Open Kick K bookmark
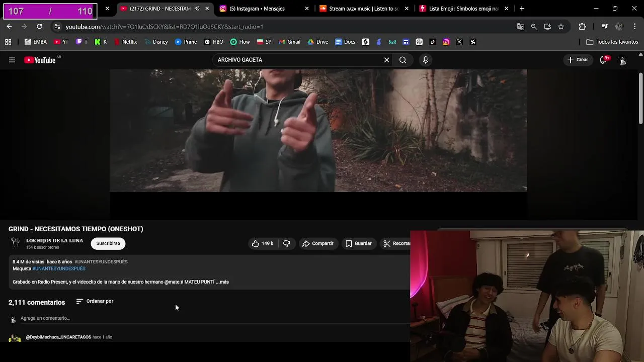This screenshot has height=362, width=644. (x=101, y=42)
